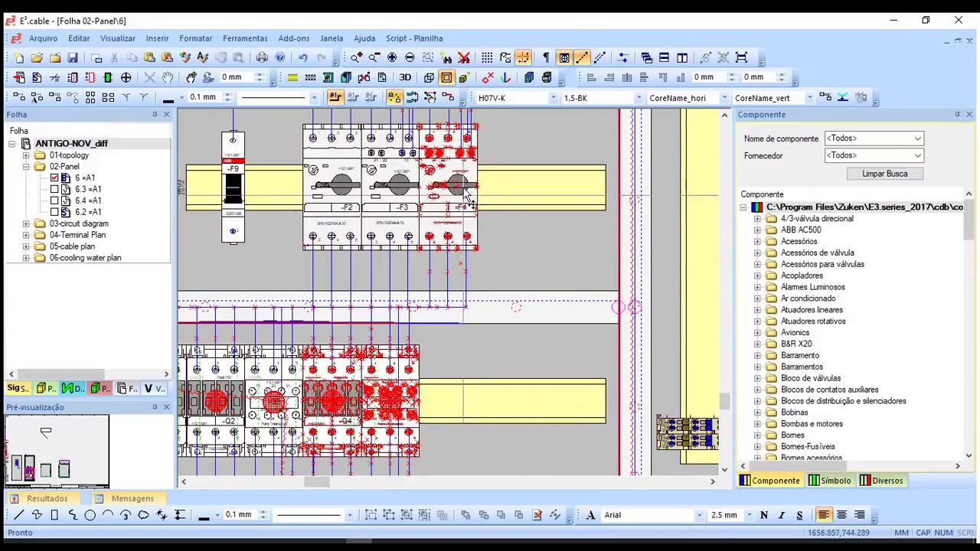Check the sheet 6.3 =A1 checkbox
Viewport: 980px width, 551px height.
(x=54, y=189)
